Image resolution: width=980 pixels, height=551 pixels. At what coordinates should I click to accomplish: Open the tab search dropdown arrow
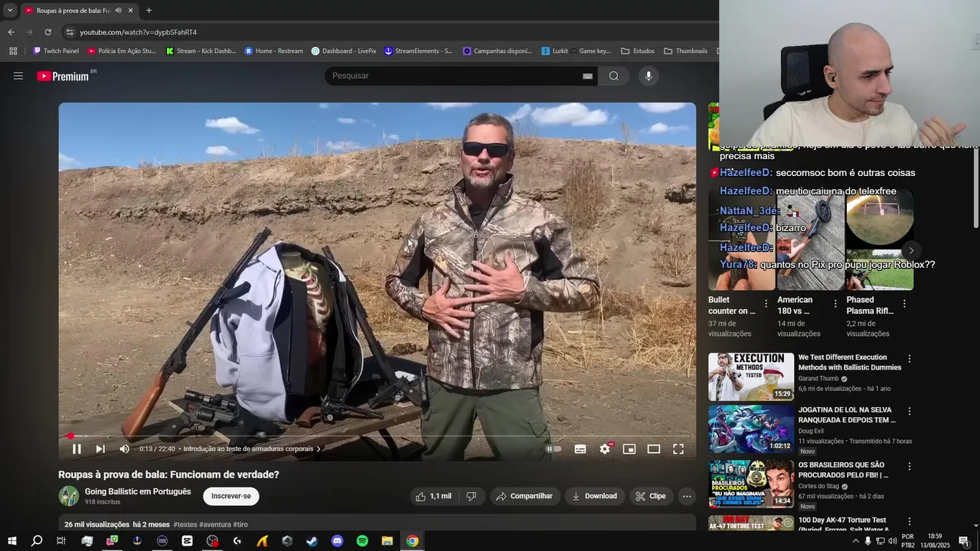[x=10, y=10]
